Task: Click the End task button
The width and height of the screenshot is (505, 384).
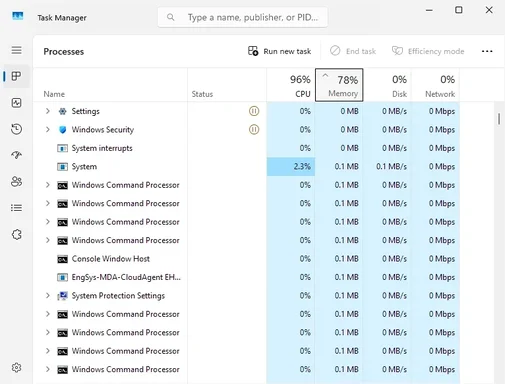Action: tap(353, 51)
